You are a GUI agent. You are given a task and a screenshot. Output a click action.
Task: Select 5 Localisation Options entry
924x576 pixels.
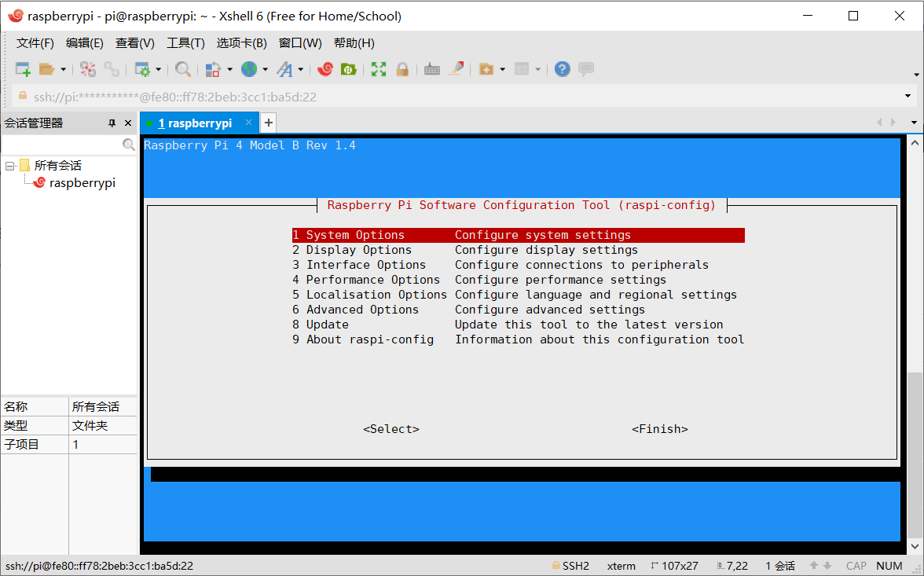[x=519, y=295]
